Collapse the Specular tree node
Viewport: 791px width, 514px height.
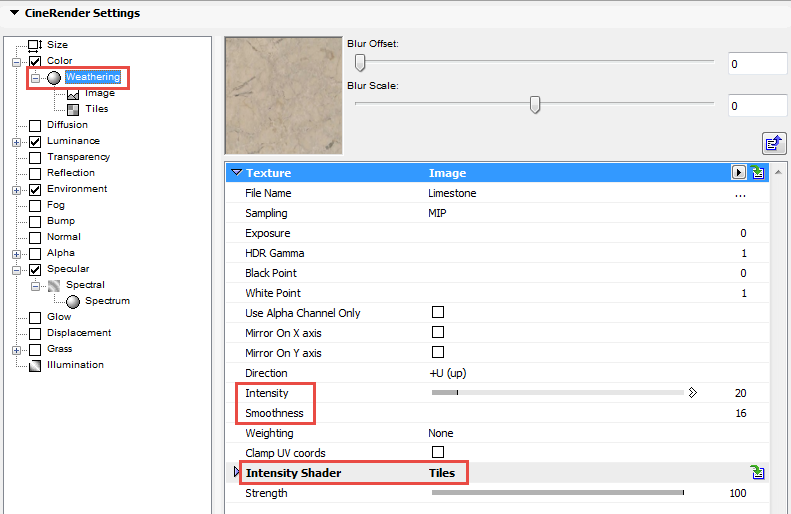tap(16, 270)
